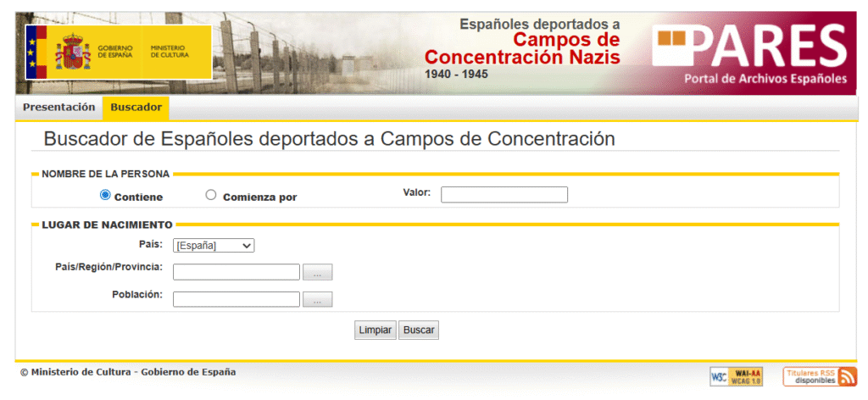Viewport: 868px width, 400px height.
Task: Expand the País dropdown showing [España]
Action: pos(214,246)
